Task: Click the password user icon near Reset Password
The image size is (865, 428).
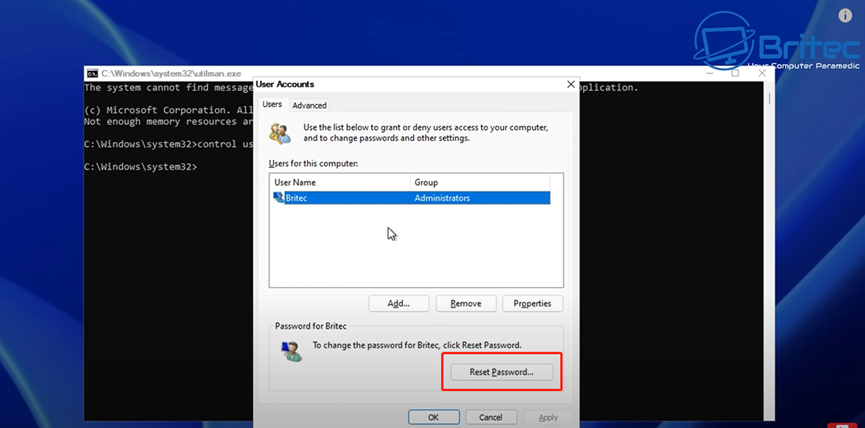Action: tap(292, 350)
